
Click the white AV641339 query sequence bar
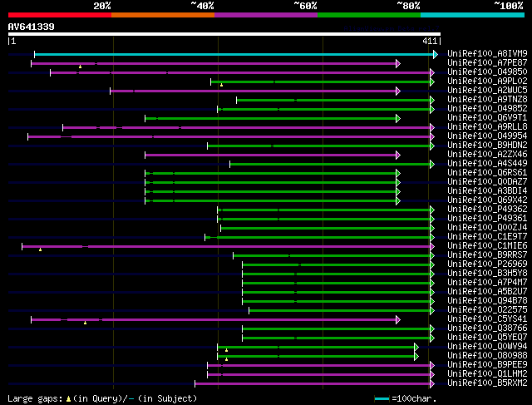(x=224, y=34)
